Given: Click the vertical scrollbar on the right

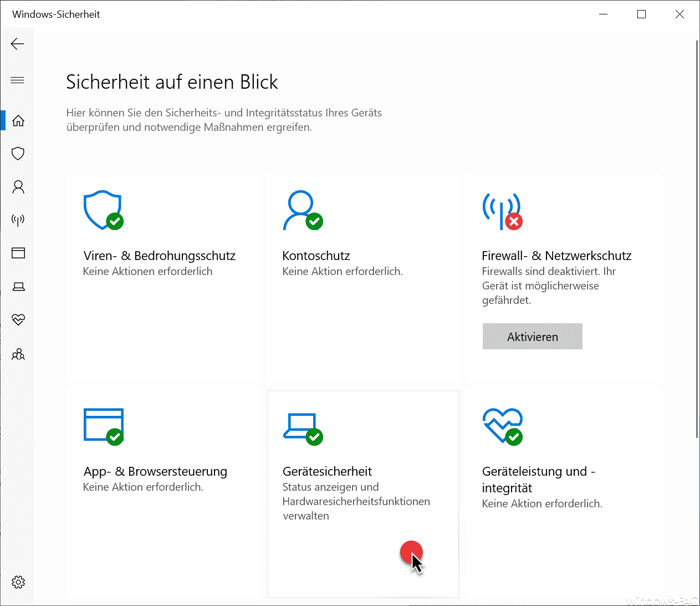Looking at the screenshot, I should [697, 238].
